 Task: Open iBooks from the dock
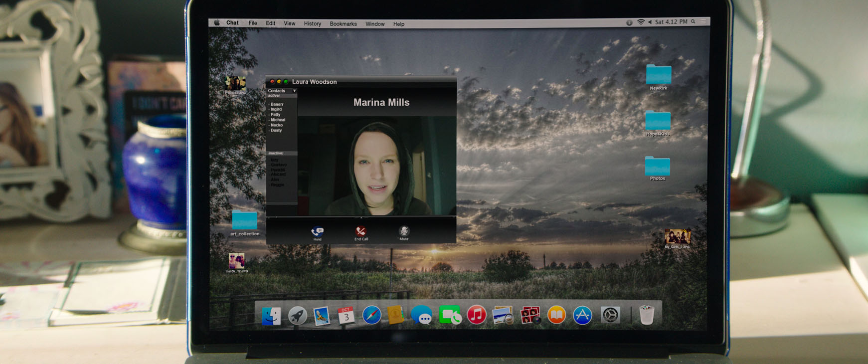point(556,315)
